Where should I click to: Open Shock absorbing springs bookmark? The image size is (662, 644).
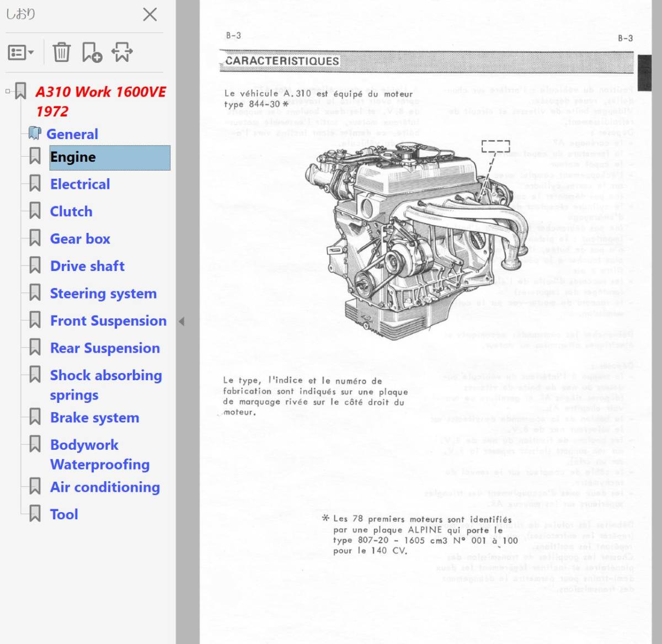click(106, 385)
